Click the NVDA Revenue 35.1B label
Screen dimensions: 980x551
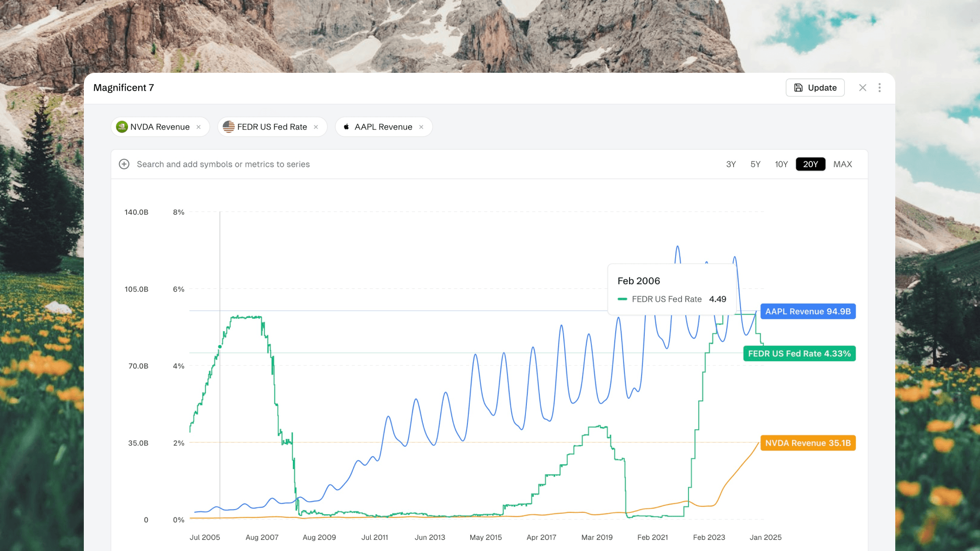tap(808, 443)
